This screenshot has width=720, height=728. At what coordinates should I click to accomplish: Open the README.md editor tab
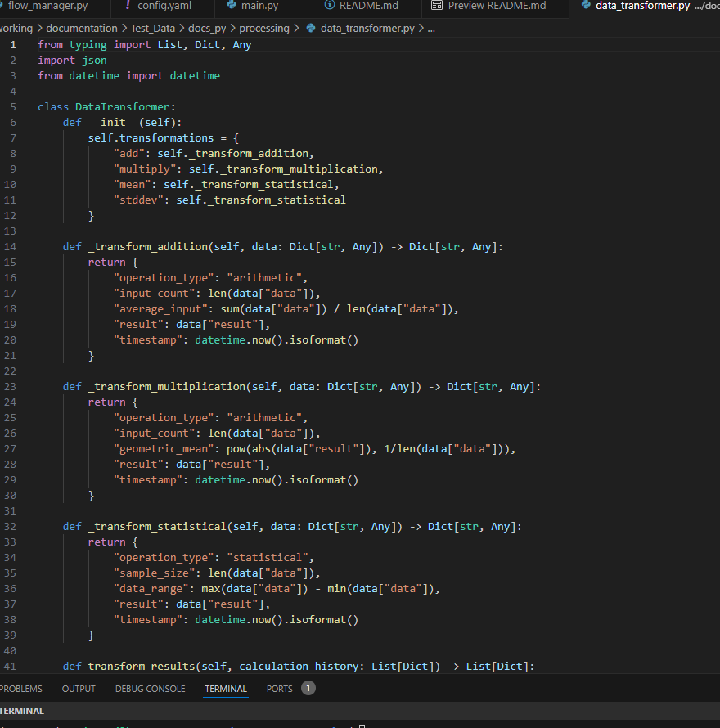tap(367, 6)
